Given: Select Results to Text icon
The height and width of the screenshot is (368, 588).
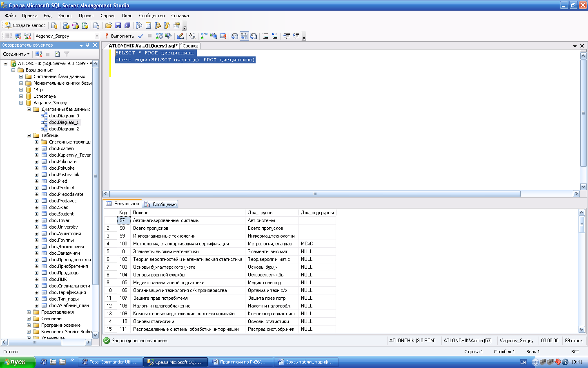Looking at the screenshot, I should click(235, 36).
